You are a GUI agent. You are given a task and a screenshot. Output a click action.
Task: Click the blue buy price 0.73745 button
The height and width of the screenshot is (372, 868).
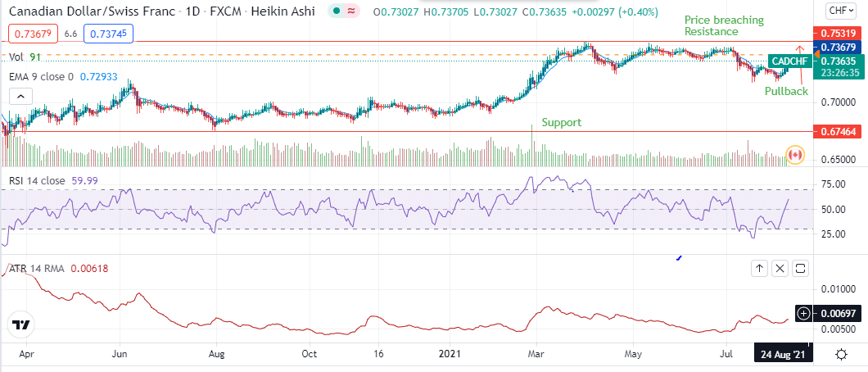[x=111, y=34]
